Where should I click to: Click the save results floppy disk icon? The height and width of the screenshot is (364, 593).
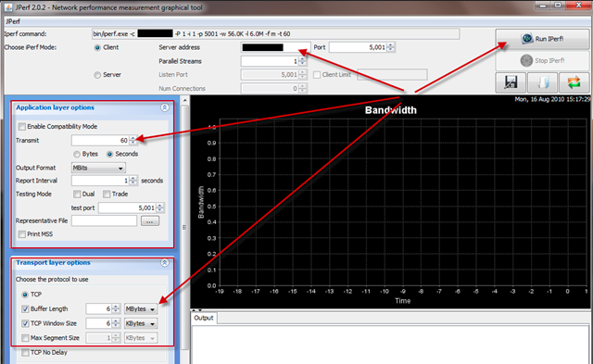[x=511, y=82]
